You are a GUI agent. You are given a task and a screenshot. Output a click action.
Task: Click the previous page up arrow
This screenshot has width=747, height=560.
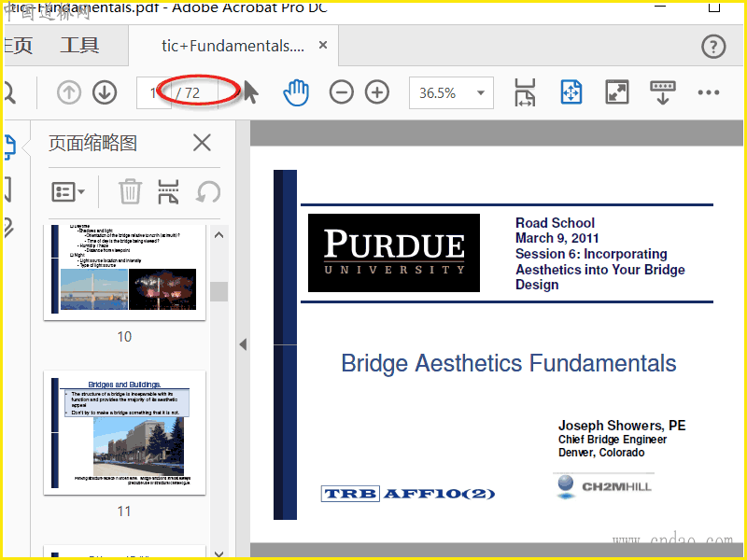[69, 92]
